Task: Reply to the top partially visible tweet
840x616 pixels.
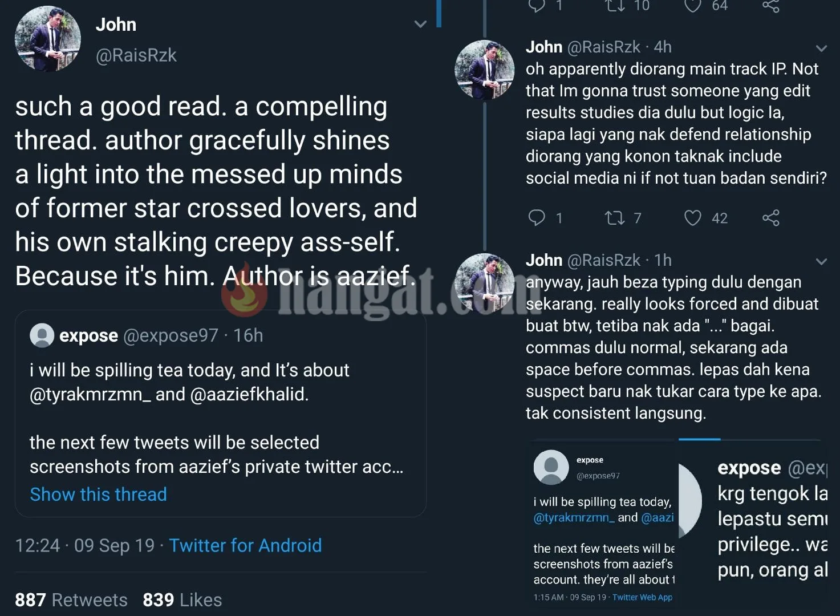Action: point(537,6)
